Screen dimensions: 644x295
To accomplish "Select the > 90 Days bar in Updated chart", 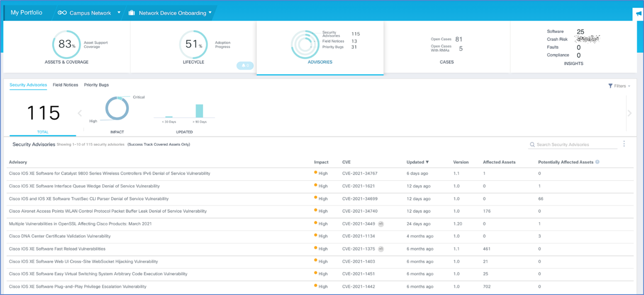I will (x=199, y=111).
